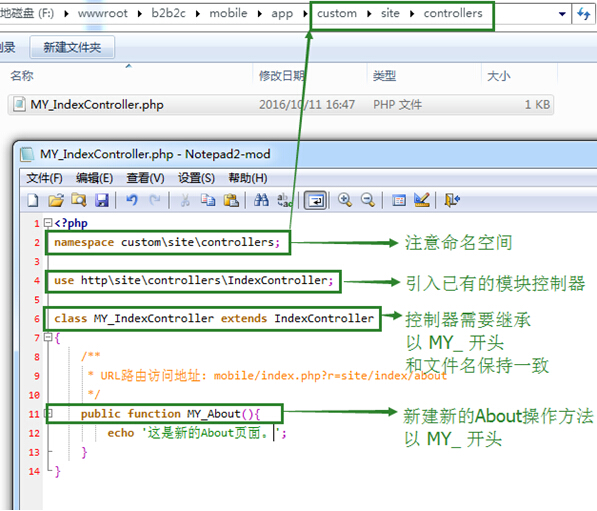Open Find with the binoculars icon
597x511 pixels.
coord(261,200)
